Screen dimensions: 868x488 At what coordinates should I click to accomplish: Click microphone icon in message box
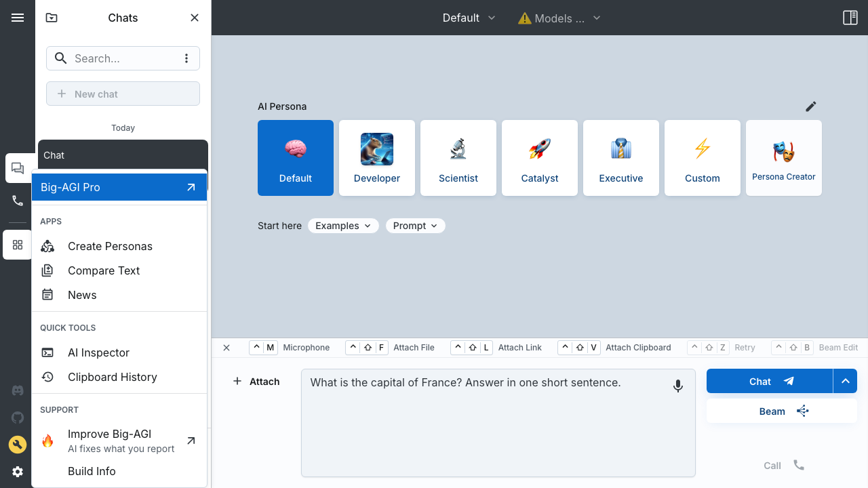[678, 386]
